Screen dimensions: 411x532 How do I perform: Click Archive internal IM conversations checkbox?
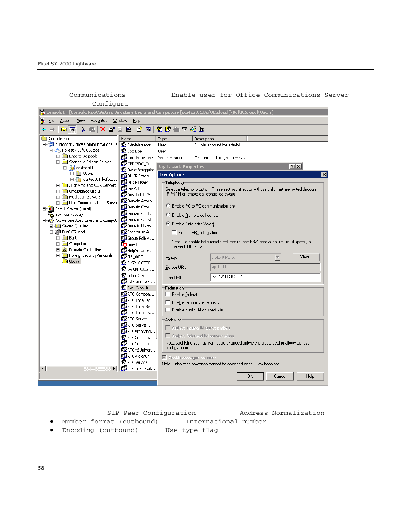click(168, 327)
